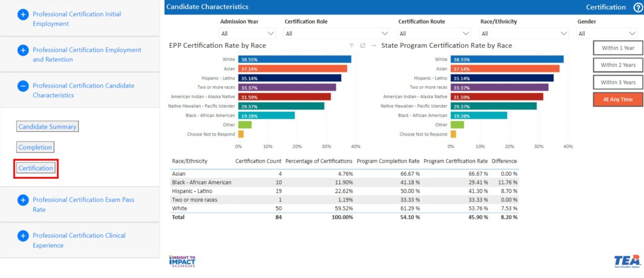Sort table by Difference column header
644x278 pixels.
click(504, 161)
